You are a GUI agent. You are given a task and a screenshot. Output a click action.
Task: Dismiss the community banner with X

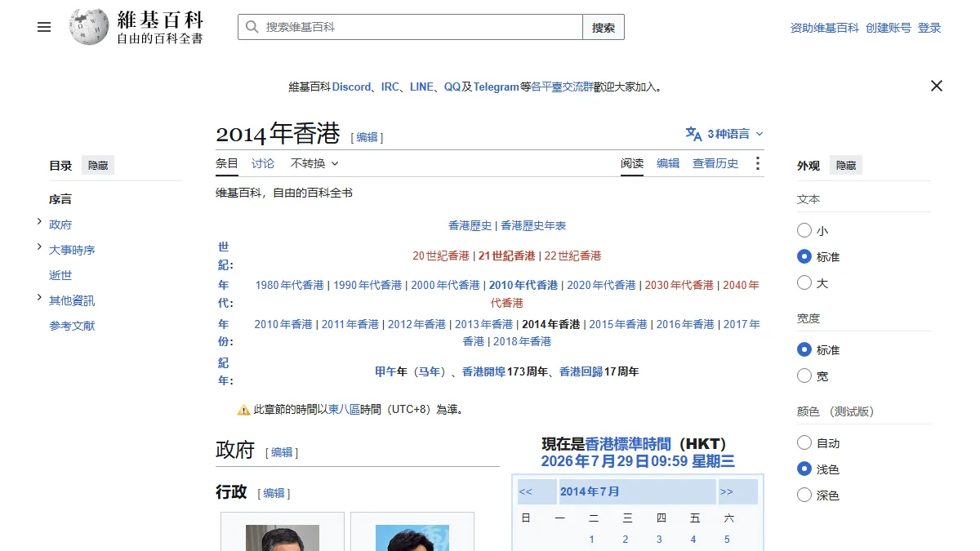point(937,86)
